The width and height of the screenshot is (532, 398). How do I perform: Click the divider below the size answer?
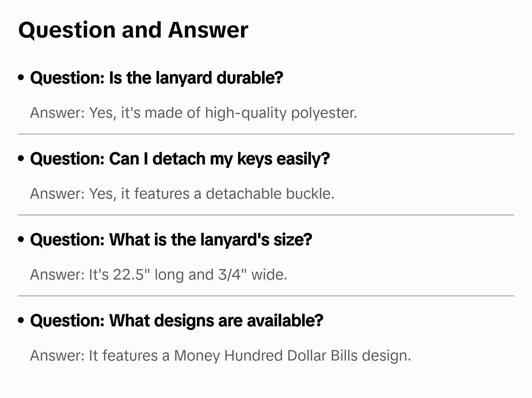(x=266, y=296)
